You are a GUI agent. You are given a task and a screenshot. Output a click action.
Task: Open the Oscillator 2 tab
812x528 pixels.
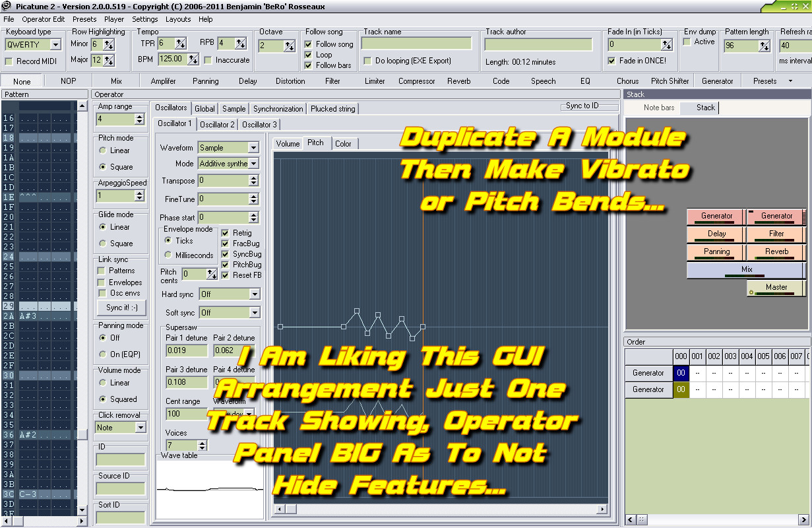[218, 124]
